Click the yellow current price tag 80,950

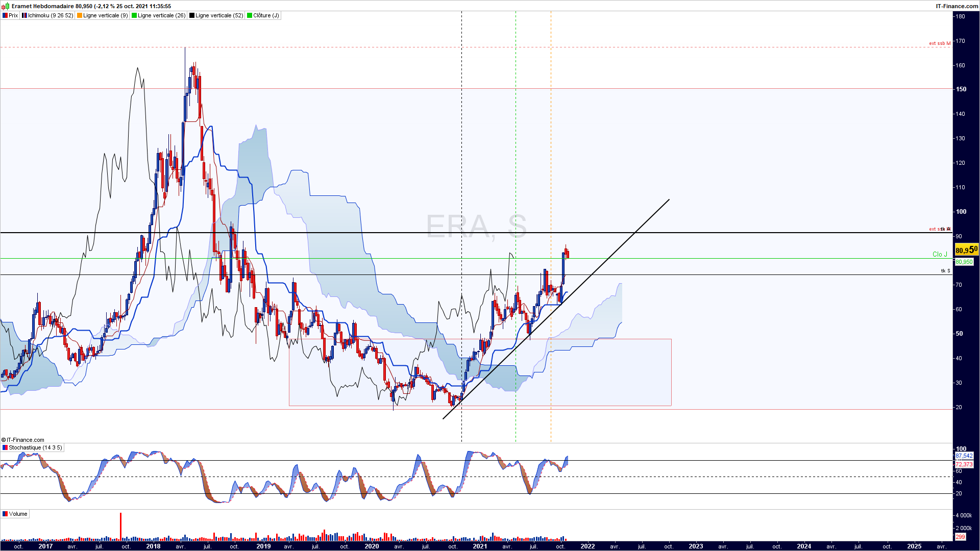coord(966,249)
